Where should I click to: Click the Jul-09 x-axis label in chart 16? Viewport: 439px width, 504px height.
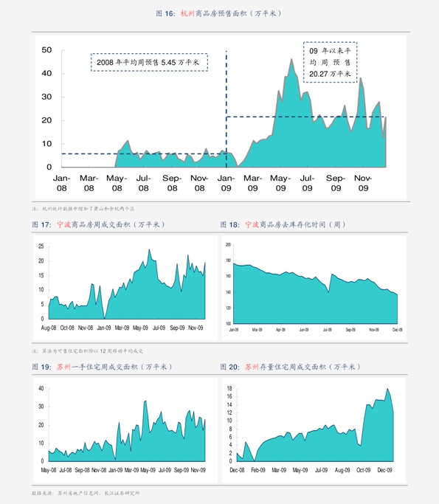pyautogui.click(x=307, y=183)
